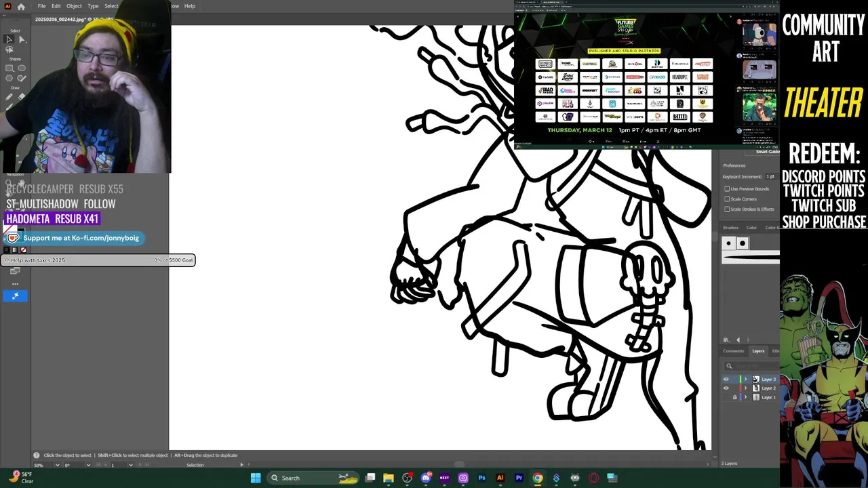Screen dimensions: 868x488
Task: Click the blue highlighted tool button in toolbar
Action: (x=15, y=296)
